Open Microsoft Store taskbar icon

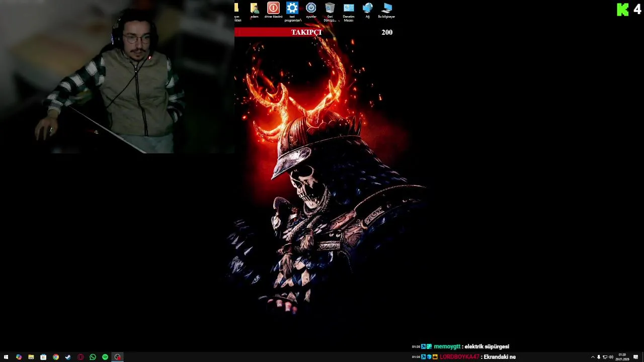(x=43, y=357)
